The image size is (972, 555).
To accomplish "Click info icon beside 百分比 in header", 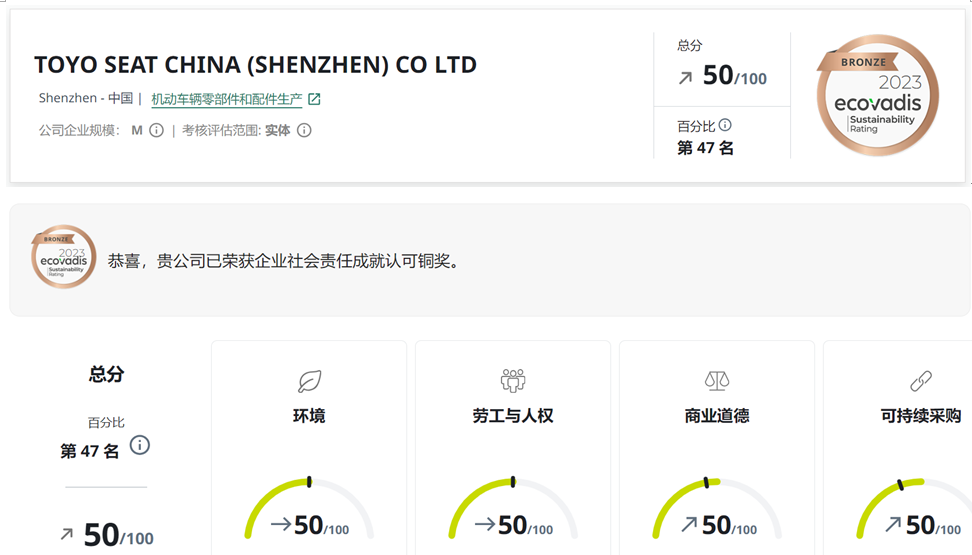I will [x=725, y=125].
